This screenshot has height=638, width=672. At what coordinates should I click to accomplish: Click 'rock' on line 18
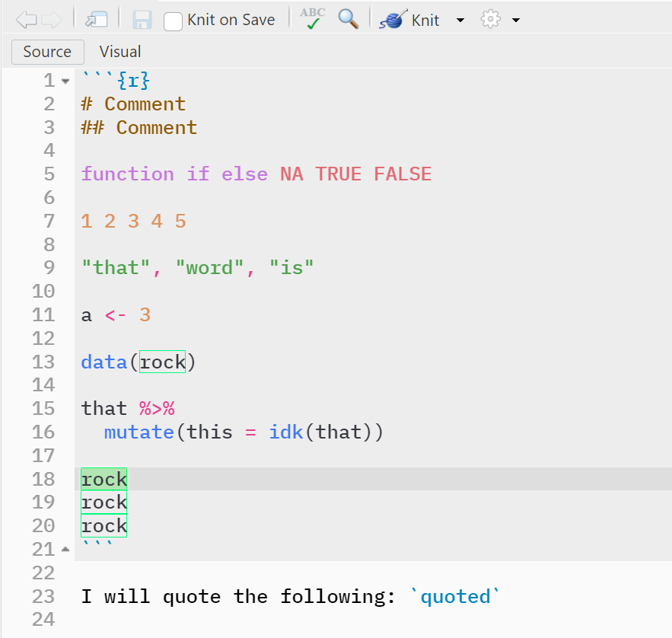(104, 479)
